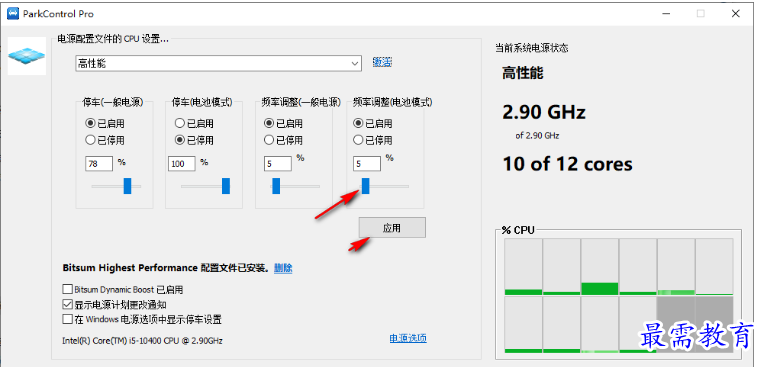Click the 2.90 GHz frequency readout
The width and height of the screenshot is (762, 367).
point(544,112)
